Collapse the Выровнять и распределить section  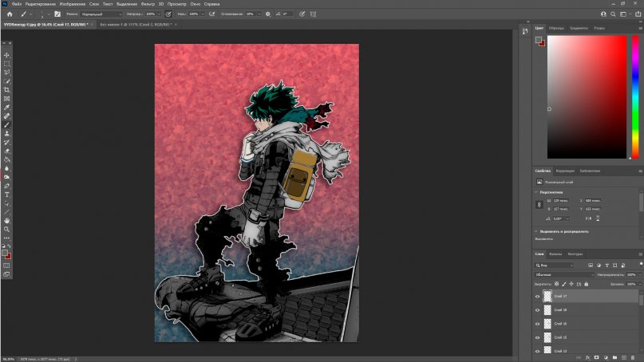tap(536, 231)
